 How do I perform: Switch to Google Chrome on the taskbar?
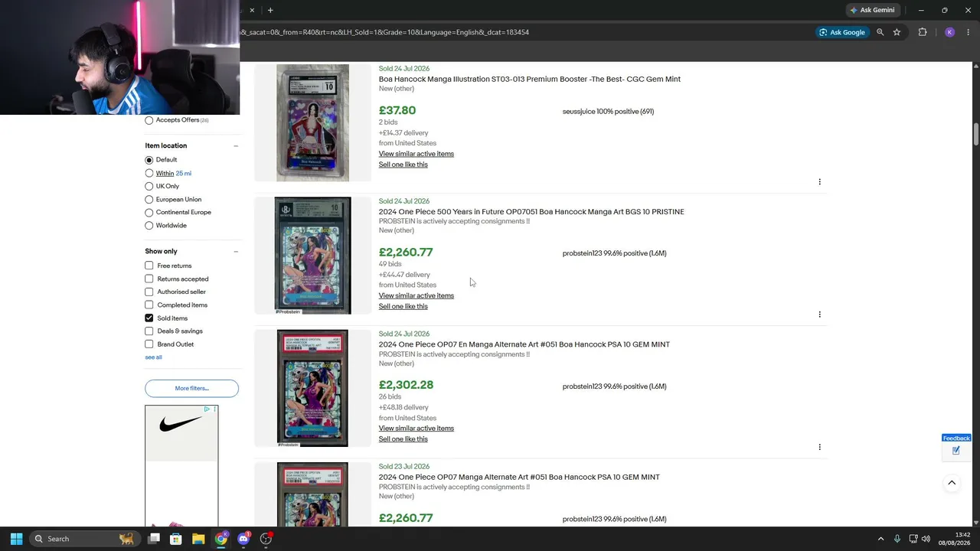pos(221,539)
